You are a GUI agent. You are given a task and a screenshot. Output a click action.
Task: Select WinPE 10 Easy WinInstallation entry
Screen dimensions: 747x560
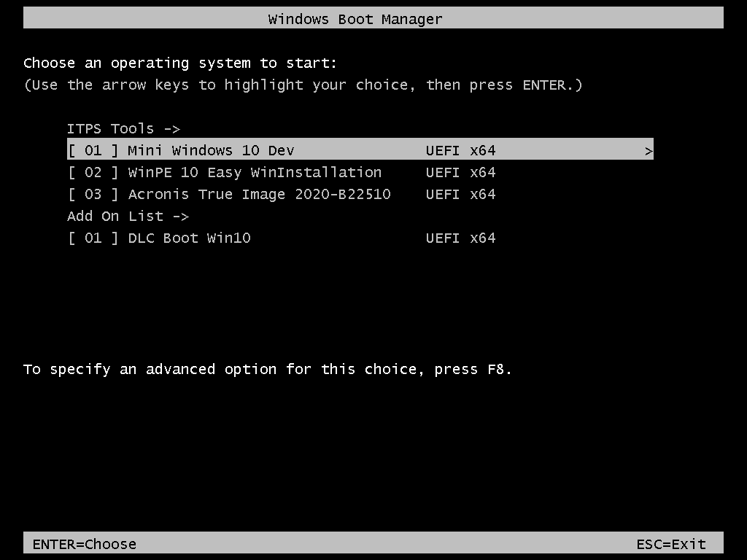tap(282, 172)
